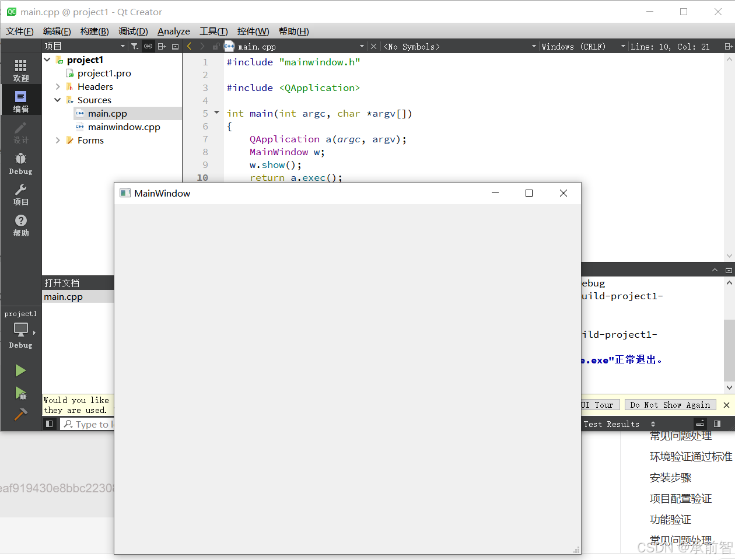Toggle synchronize with editor link icon
The image size is (735, 560).
coord(148,46)
